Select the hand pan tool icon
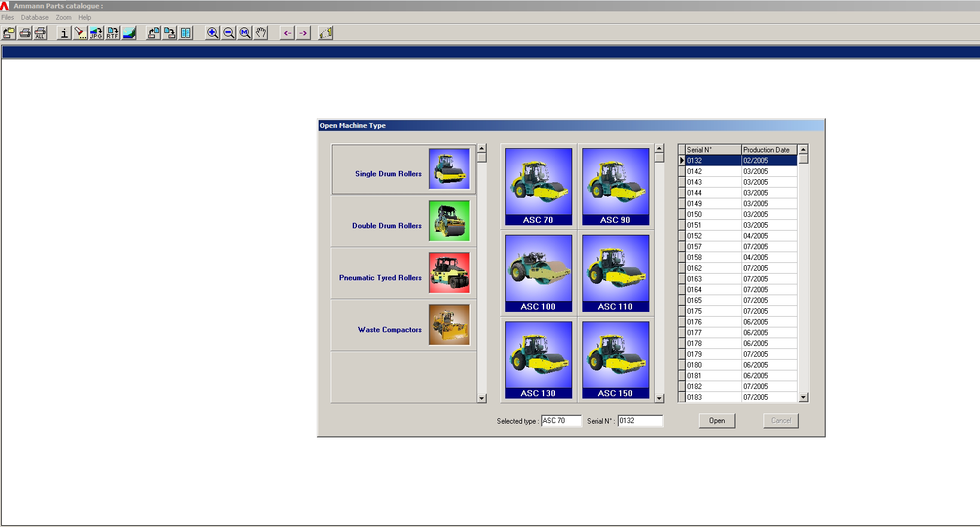 [261, 33]
